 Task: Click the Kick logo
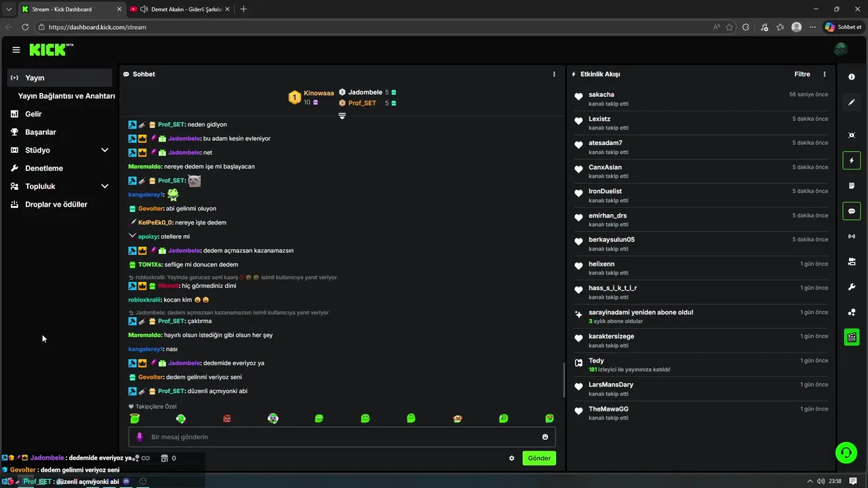51,49
